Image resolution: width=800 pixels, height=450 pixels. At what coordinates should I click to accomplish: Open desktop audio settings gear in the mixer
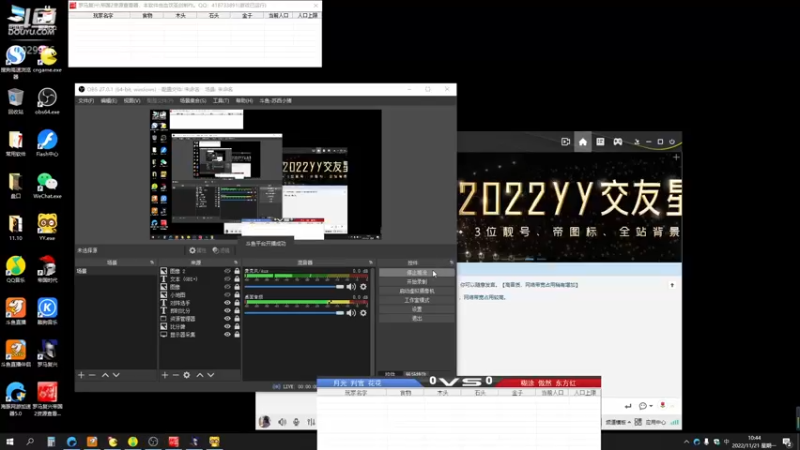coord(363,313)
